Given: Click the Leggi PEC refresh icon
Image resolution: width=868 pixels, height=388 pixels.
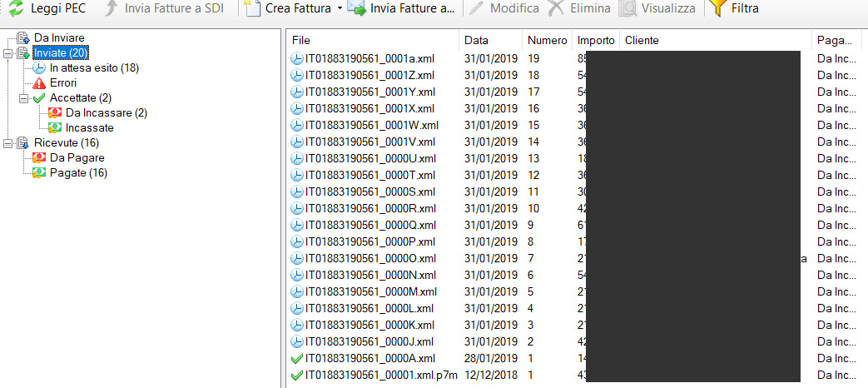Looking at the screenshot, I should point(17,8).
